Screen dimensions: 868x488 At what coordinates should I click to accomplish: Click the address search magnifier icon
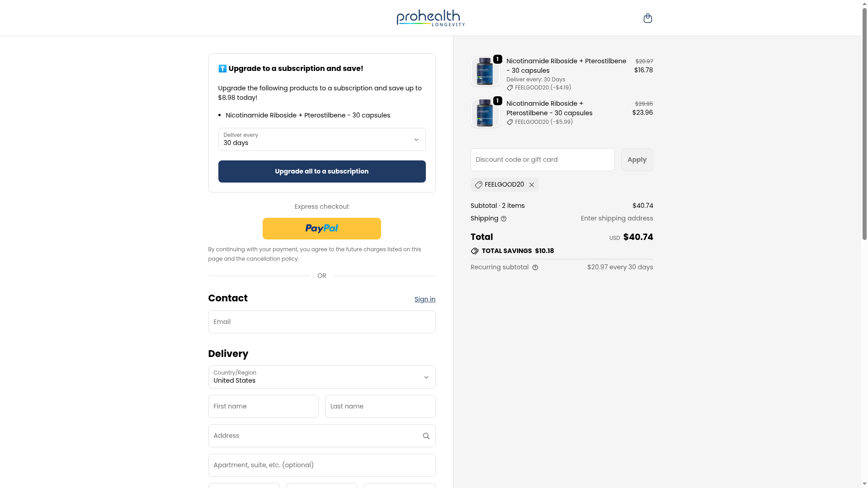(426, 436)
